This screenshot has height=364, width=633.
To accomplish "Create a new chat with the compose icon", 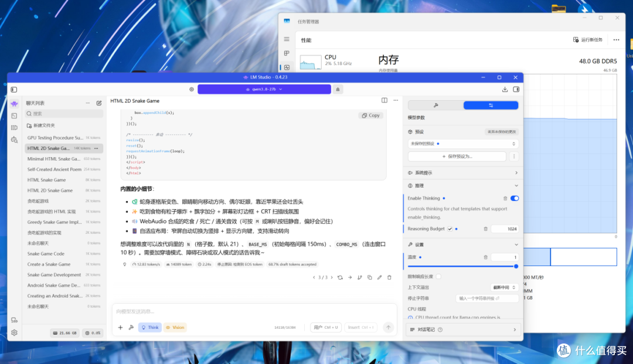I will 99,103.
